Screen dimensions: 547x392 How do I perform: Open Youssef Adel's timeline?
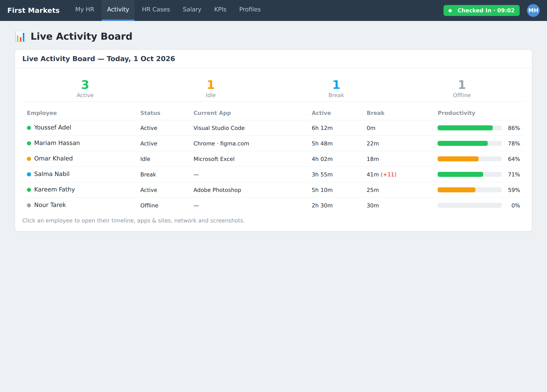[273, 128]
